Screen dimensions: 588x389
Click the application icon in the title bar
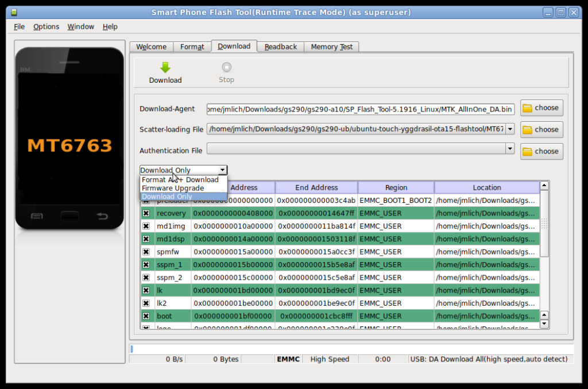pos(14,13)
